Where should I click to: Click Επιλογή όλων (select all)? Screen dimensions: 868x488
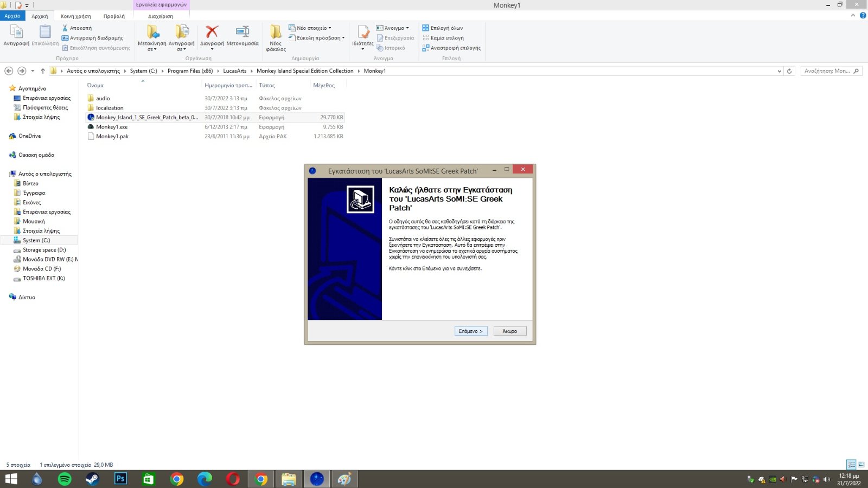click(443, 28)
